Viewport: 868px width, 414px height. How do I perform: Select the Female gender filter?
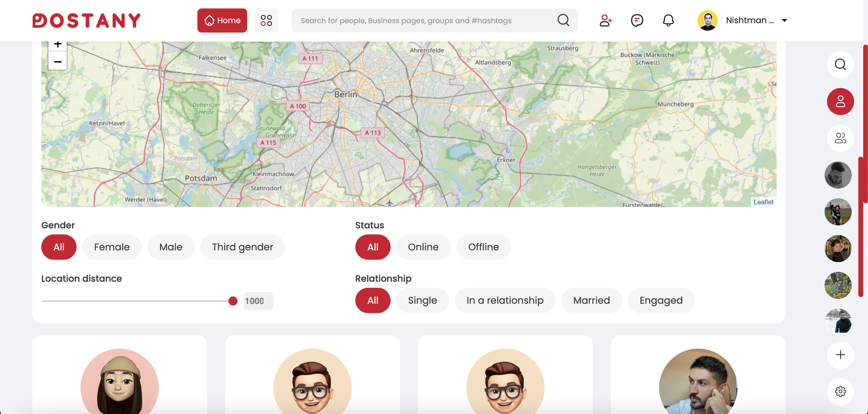(112, 247)
